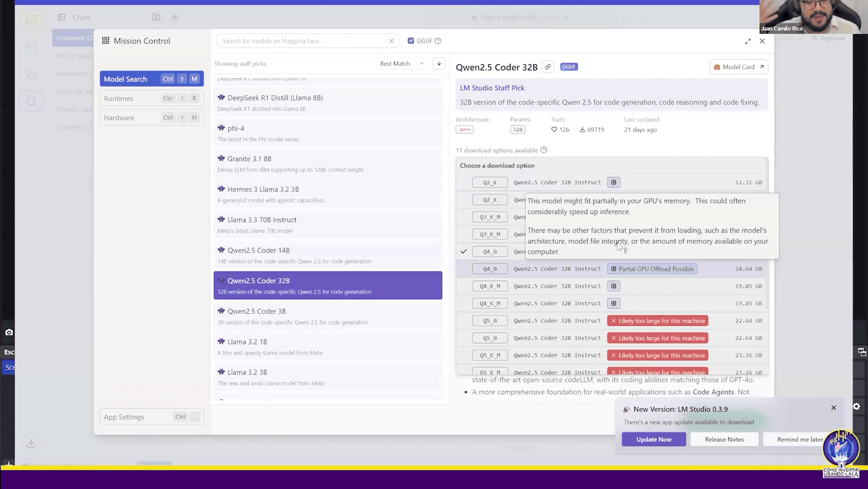Open the Best Match sort dropdown
Image resolution: width=868 pixels, height=489 pixels.
[x=401, y=63]
